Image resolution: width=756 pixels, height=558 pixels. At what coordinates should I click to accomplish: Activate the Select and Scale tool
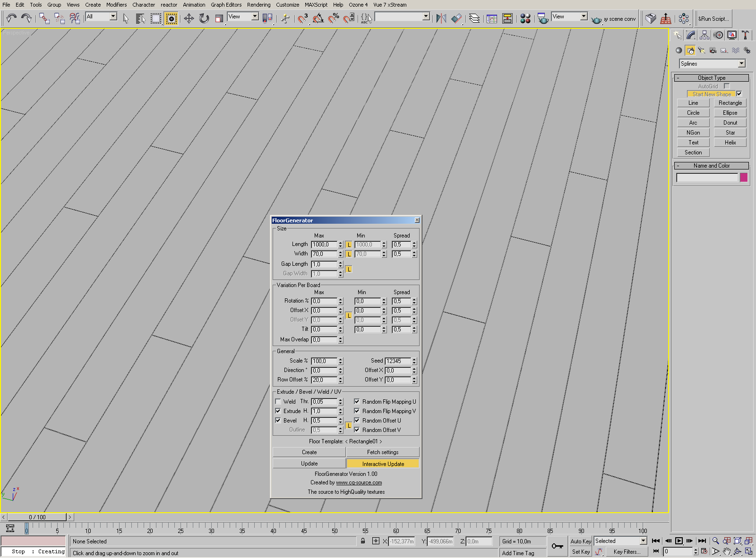coord(219,18)
